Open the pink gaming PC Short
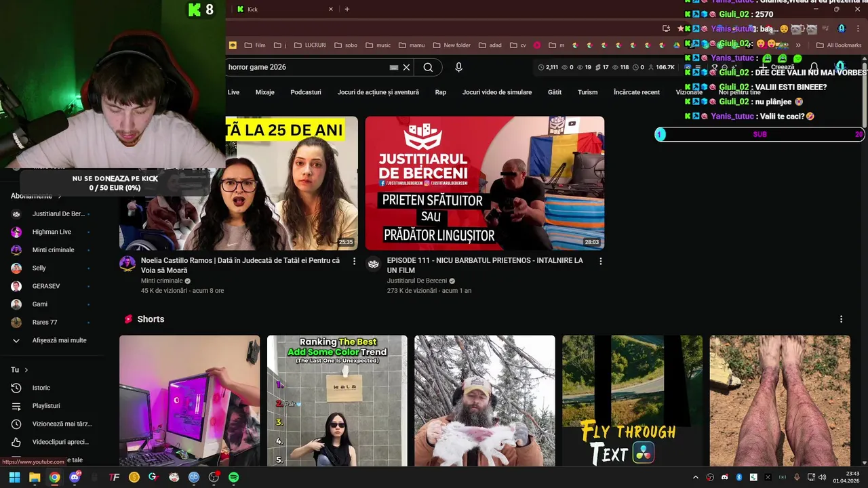 [x=189, y=401]
